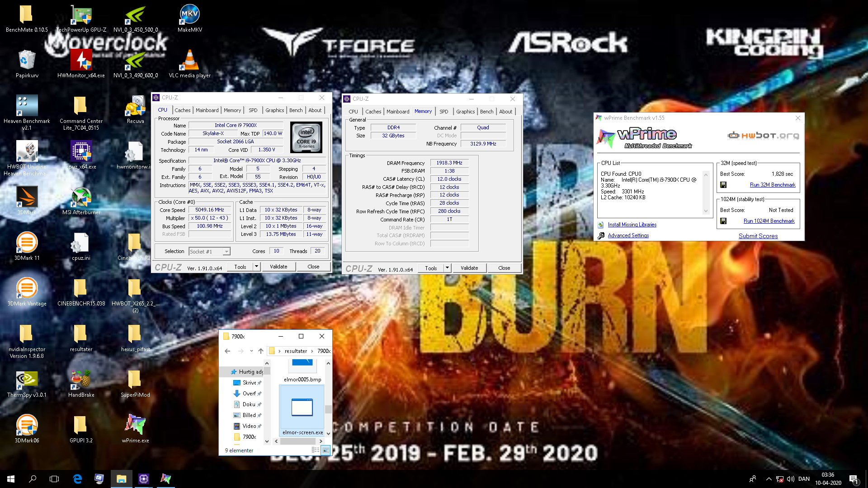Click Run 32M Benchmark link

coord(773,185)
